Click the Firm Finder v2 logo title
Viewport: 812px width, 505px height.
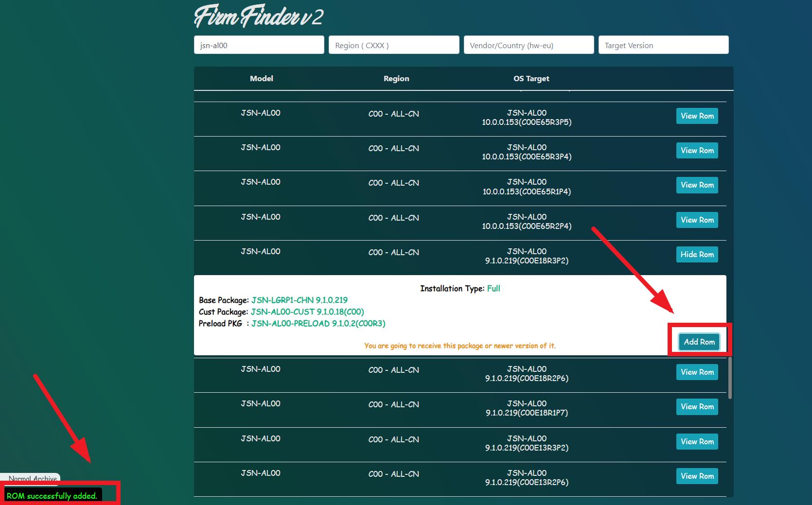(259, 17)
